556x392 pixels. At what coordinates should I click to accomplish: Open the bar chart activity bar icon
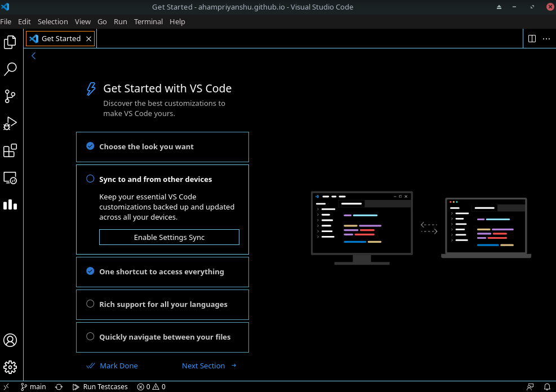(x=10, y=204)
